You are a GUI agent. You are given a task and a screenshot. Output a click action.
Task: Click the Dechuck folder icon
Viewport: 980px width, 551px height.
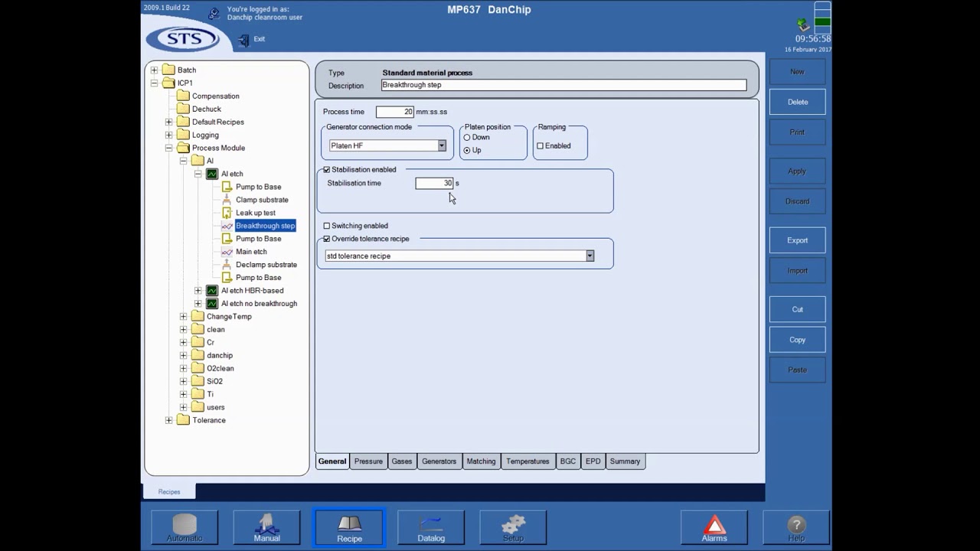pos(183,109)
